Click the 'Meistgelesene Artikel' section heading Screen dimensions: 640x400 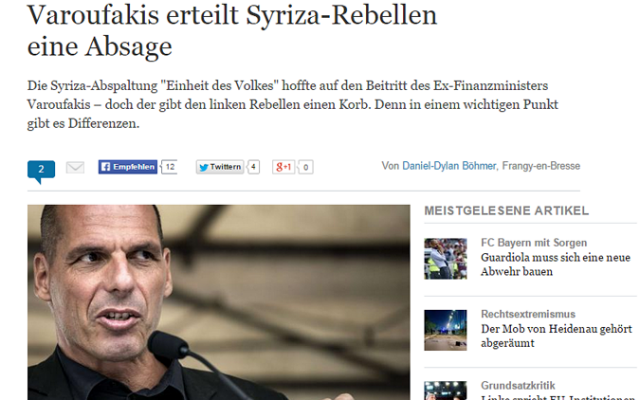(507, 211)
